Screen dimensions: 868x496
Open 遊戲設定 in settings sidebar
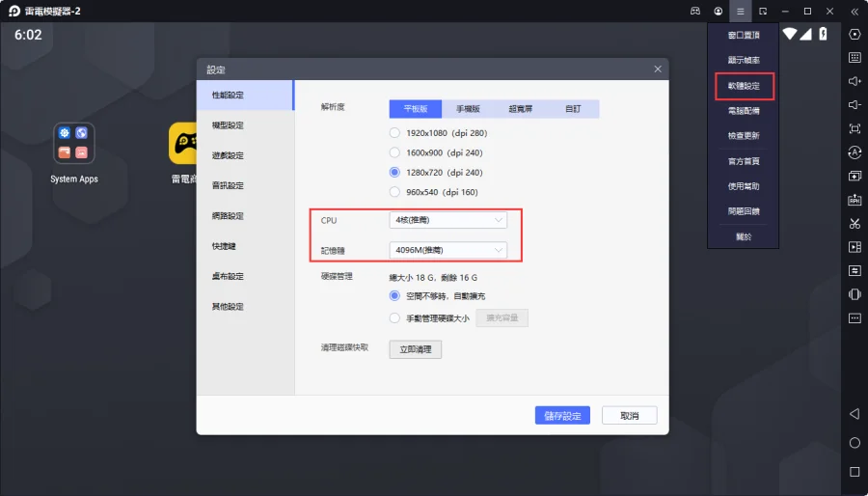point(245,155)
